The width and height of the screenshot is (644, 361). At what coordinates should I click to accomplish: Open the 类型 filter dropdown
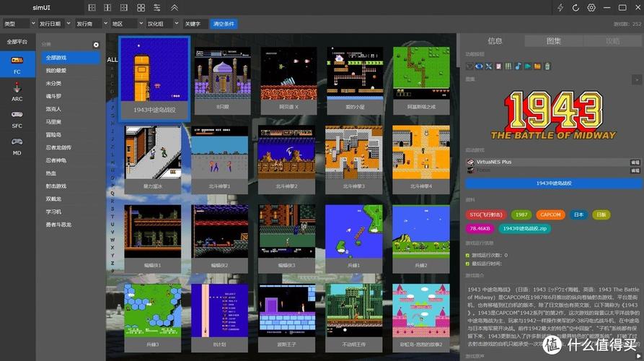[17, 24]
